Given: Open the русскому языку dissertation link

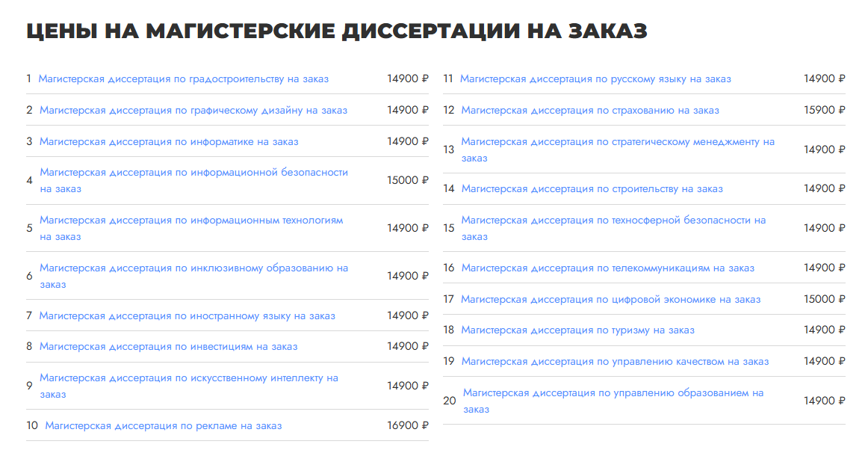Looking at the screenshot, I should click(595, 79).
